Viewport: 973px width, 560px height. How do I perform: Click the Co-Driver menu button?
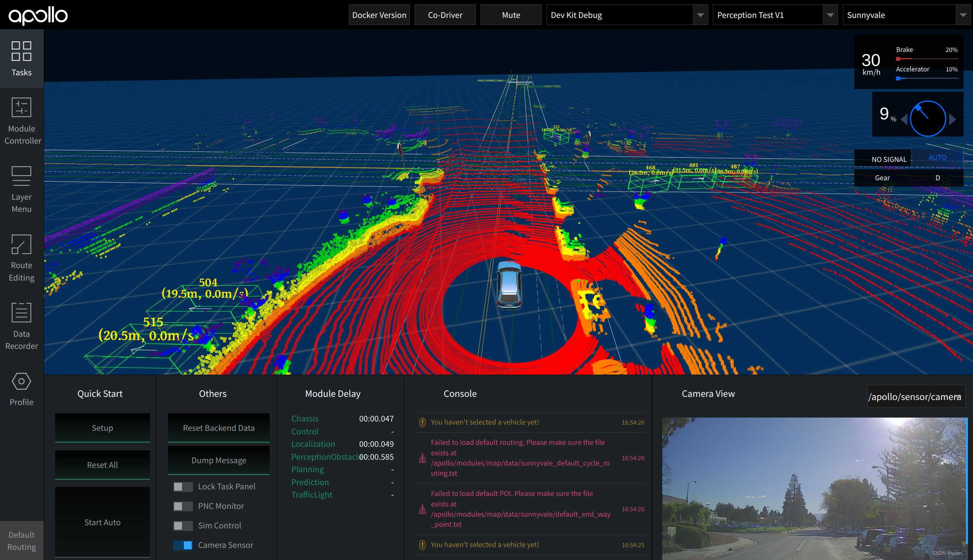click(x=445, y=15)
